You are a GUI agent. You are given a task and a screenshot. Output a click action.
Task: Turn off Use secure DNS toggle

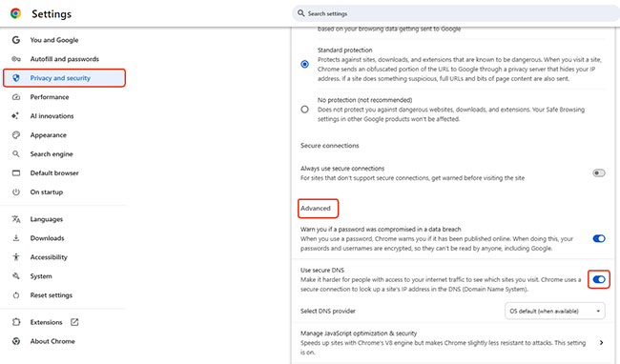click(599, 279)
